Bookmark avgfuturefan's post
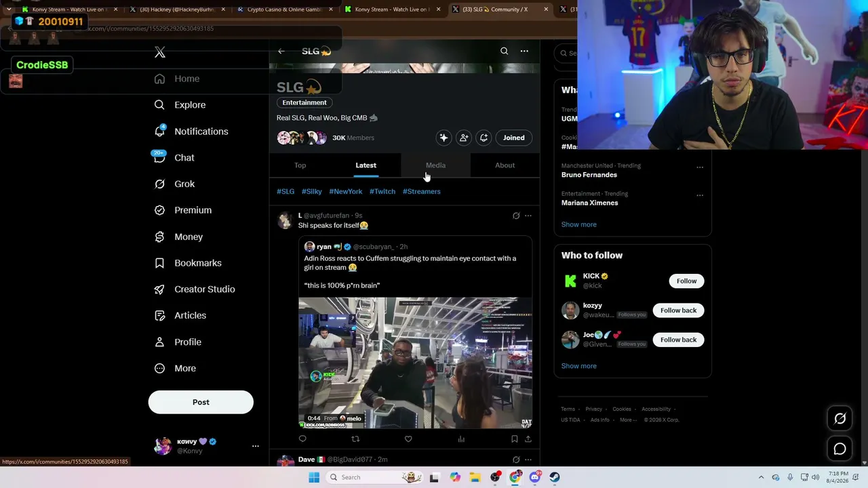The height and width of the screenshot is (488, 868). [515, 439]
